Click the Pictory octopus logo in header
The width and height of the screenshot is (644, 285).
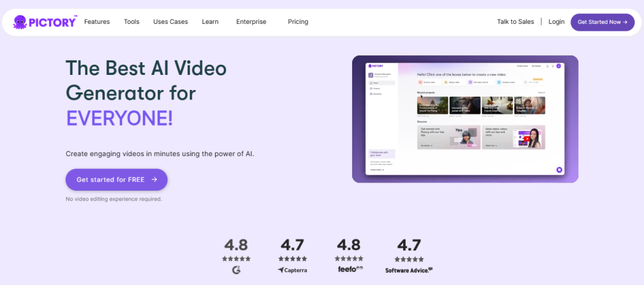45,22
